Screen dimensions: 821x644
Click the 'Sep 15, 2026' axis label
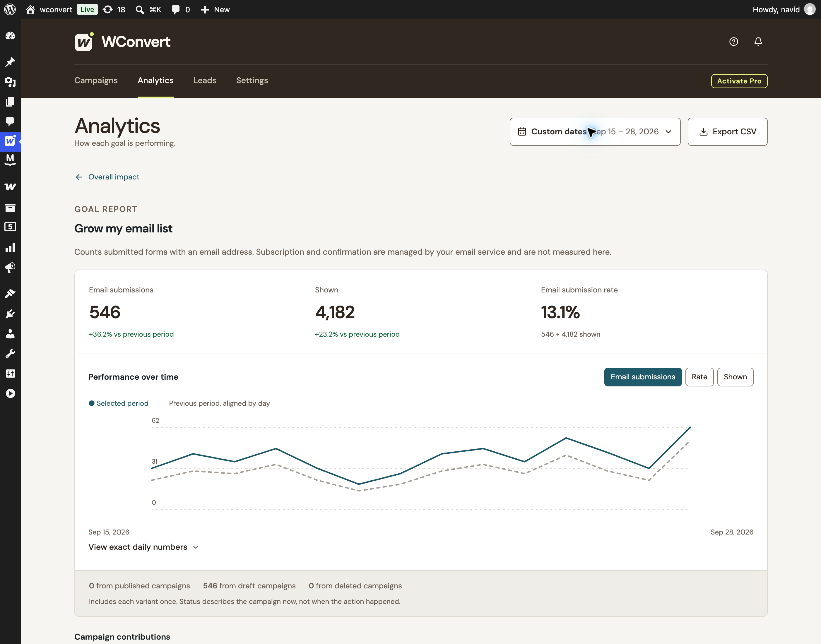(109, 532)
